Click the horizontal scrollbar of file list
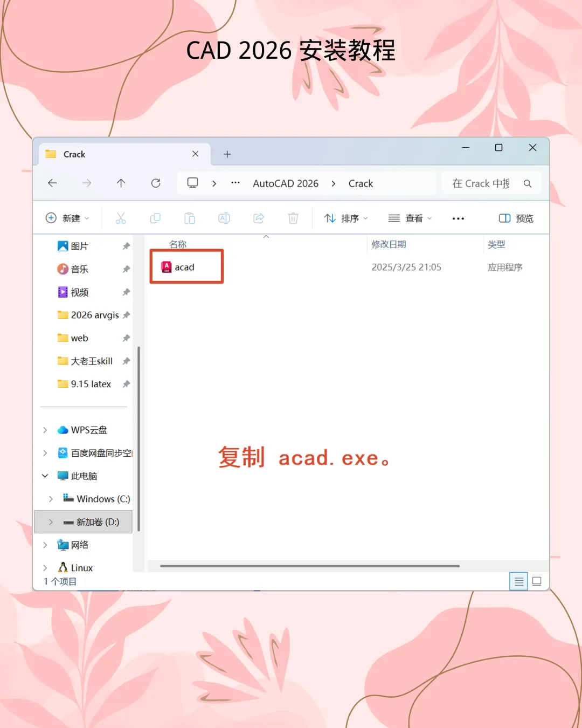This screenshot has height=728, width=582. 310,566
